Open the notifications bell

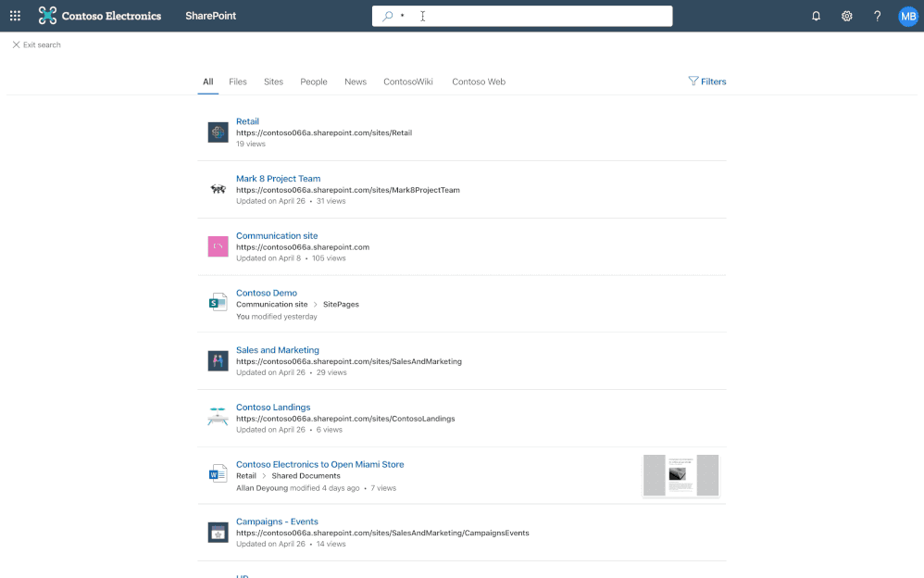817,16
